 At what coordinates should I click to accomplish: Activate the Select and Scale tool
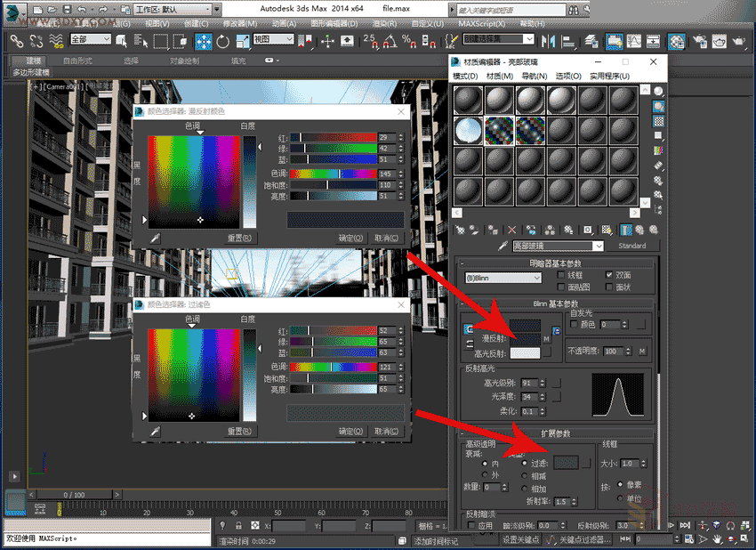[243, 42]
